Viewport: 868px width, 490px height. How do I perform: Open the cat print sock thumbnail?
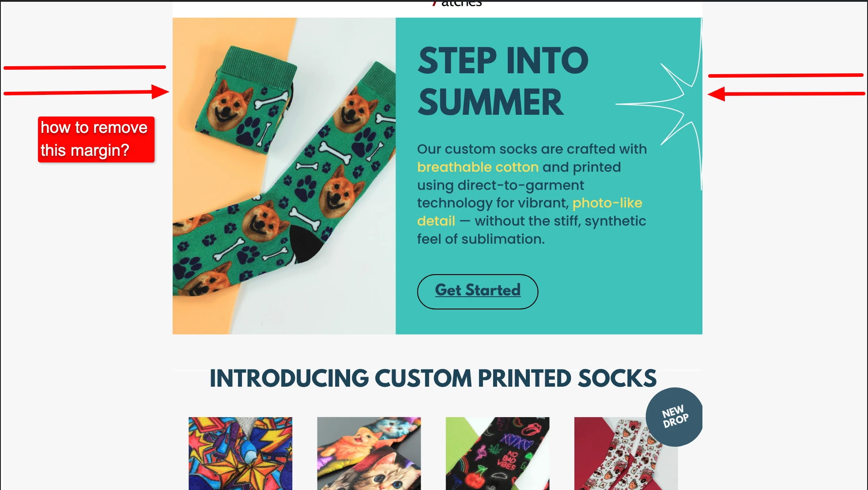(369, 453)
